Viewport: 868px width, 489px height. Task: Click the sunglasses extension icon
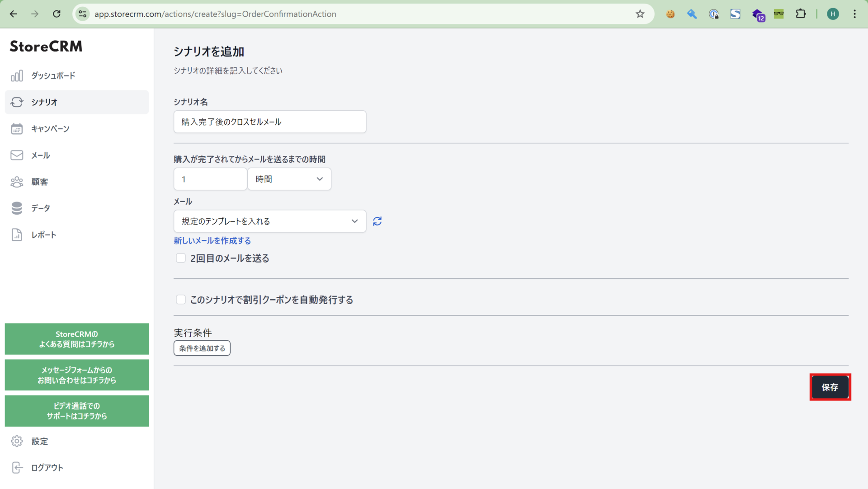779,14
